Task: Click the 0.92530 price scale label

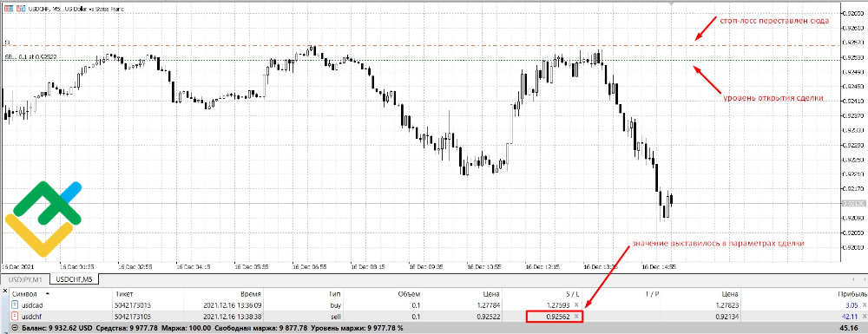Action: coord(853,57)
